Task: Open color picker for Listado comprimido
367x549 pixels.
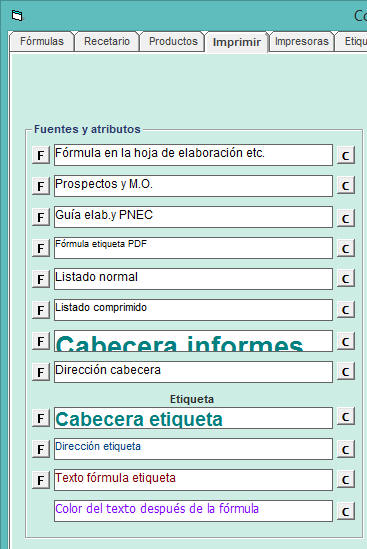Action: pos(346,310)
